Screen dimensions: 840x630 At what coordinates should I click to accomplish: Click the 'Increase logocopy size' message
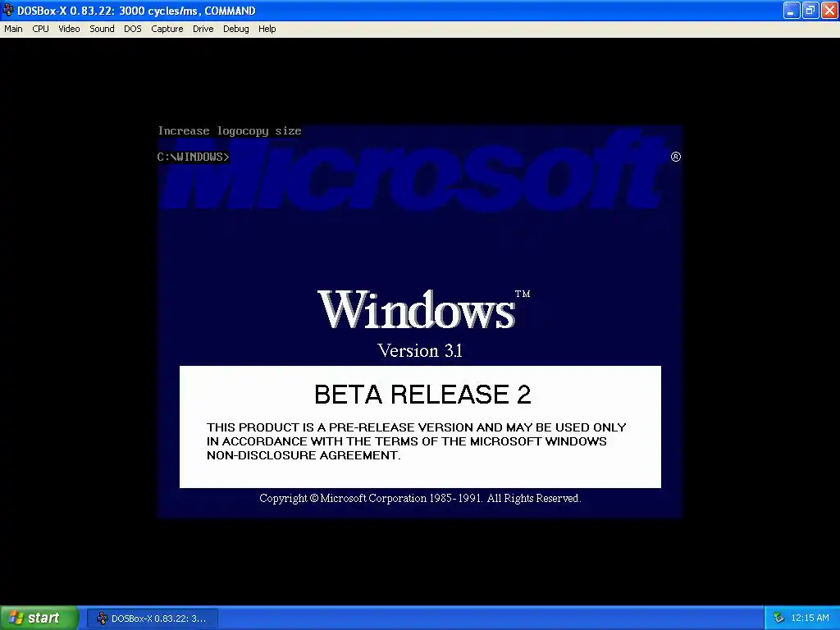pos(230,130)
